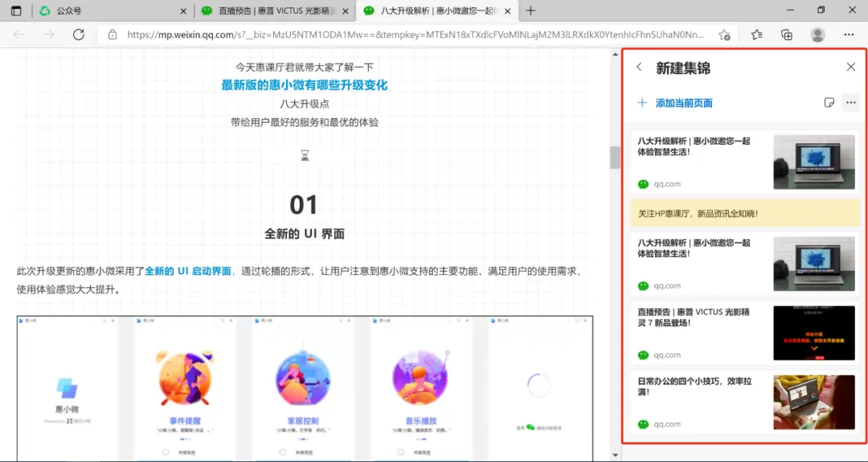Click the address bar URL

click(416, 35)
